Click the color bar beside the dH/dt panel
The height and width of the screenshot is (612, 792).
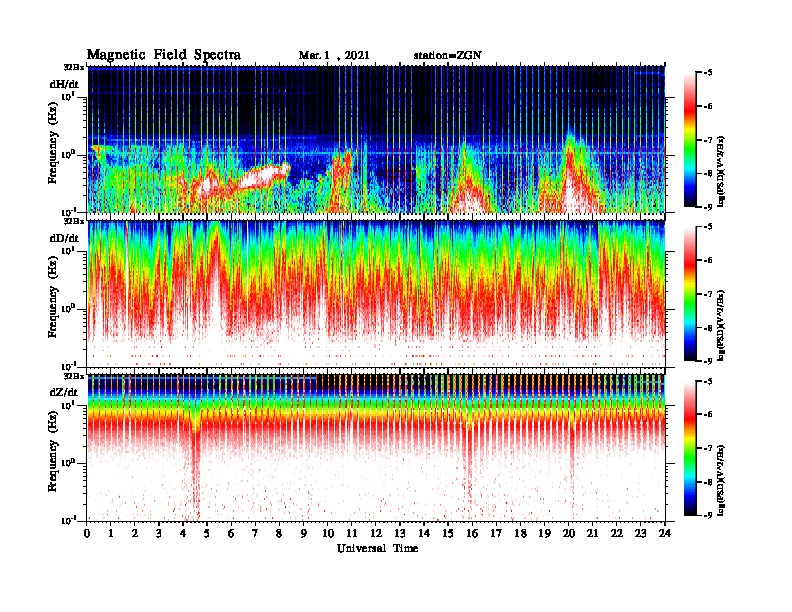tap(690, 140)
